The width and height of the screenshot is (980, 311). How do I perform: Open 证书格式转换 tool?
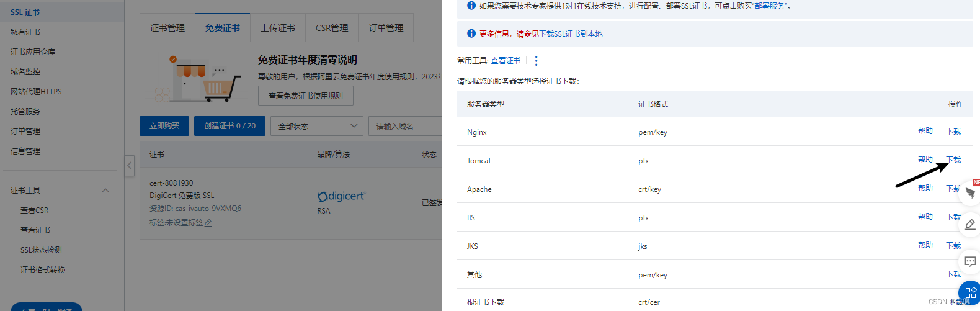tap(43, 270)
